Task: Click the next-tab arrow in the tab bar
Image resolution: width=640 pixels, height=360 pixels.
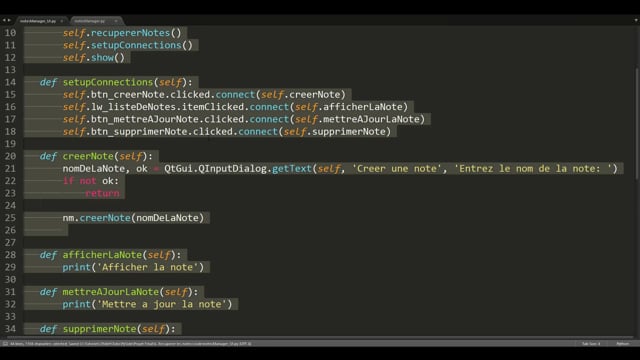Action: [x=9, y=20]
